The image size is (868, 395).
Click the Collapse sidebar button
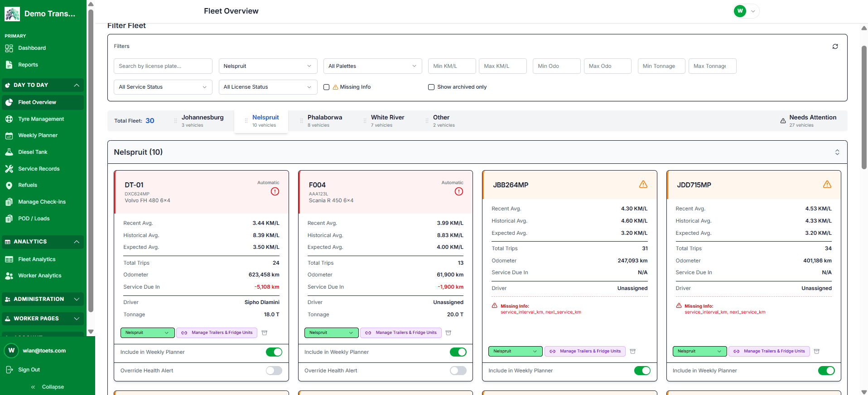coord(48,387)
